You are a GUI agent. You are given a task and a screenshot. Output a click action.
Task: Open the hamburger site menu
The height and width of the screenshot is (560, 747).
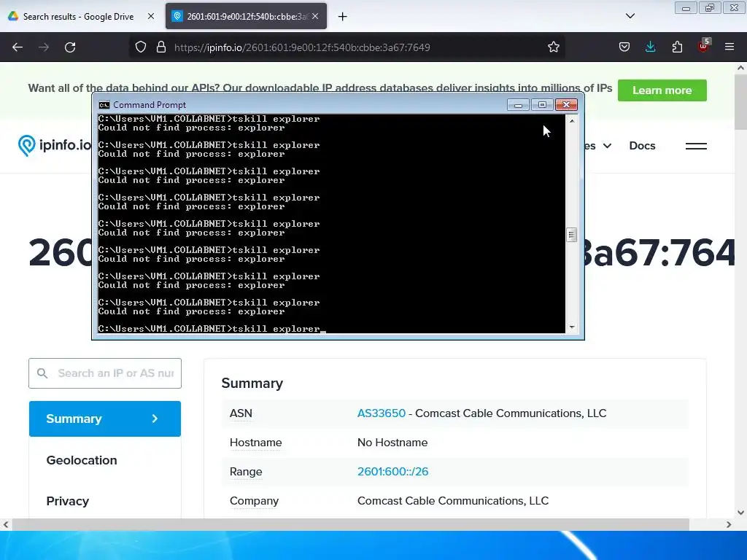coord(695,146)
